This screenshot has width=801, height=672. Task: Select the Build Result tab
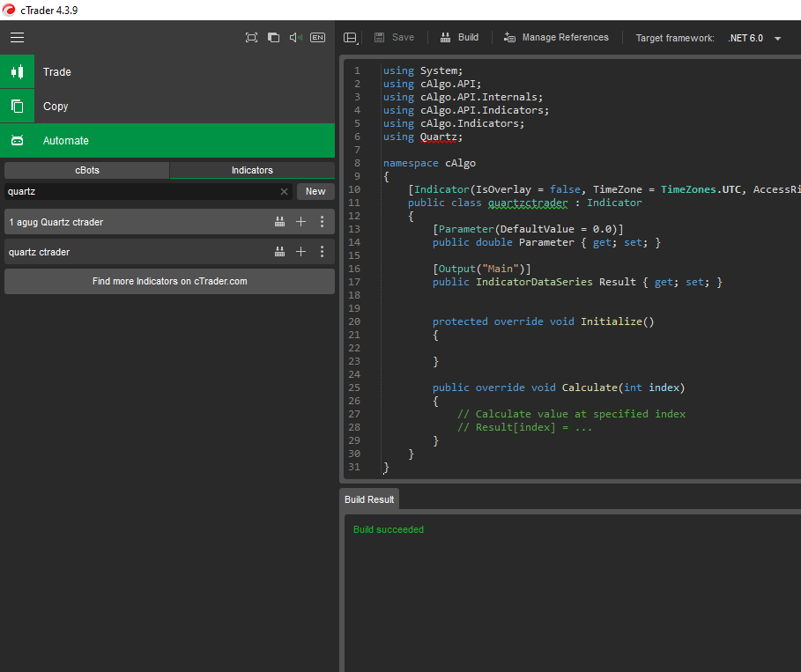tap(369, 499)
